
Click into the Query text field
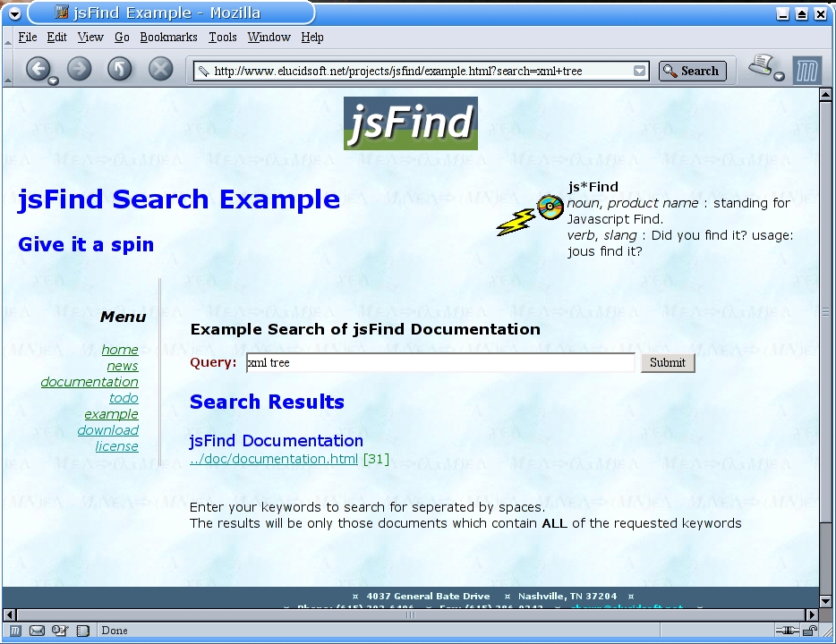tap(439, 362)
